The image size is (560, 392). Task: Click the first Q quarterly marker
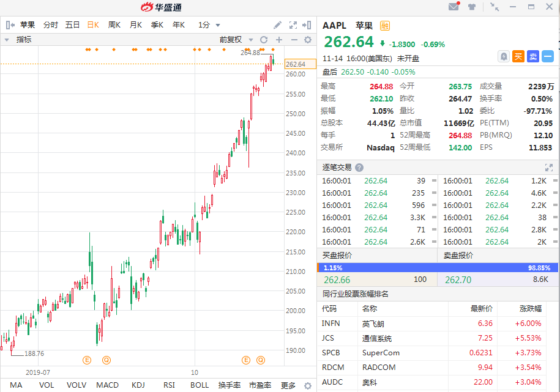106,360
